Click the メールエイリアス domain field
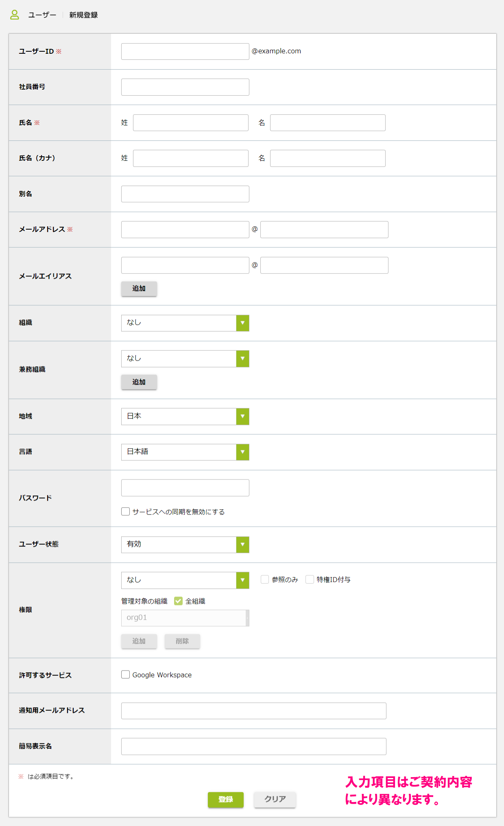 click(324, 265)
